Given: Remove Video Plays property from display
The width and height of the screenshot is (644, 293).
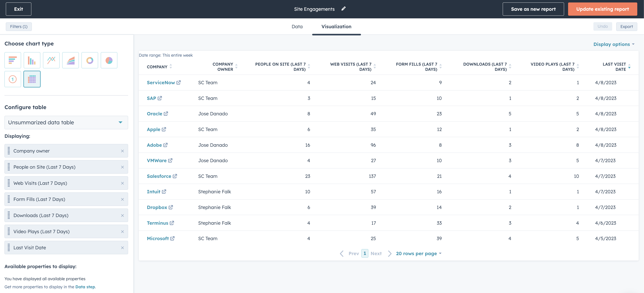Looking at the screenshot, I should click(x=122, y=231).
